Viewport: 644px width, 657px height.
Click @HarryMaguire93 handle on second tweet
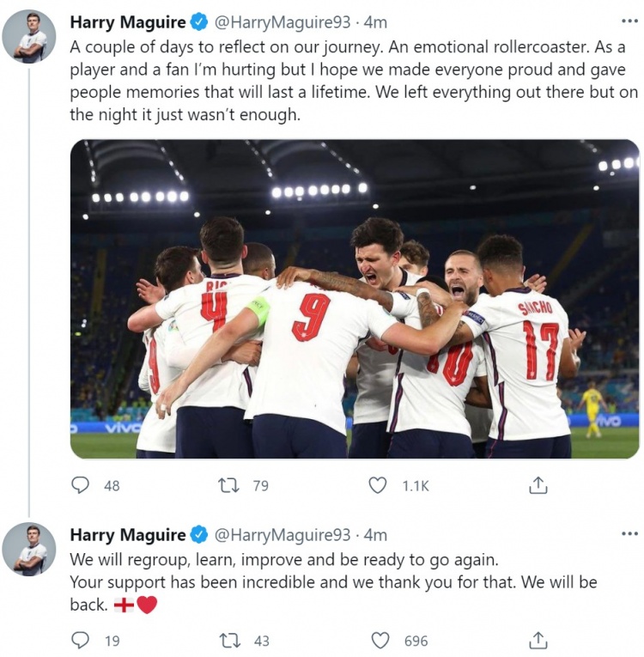pyautogui.click(x=282, y=535)
